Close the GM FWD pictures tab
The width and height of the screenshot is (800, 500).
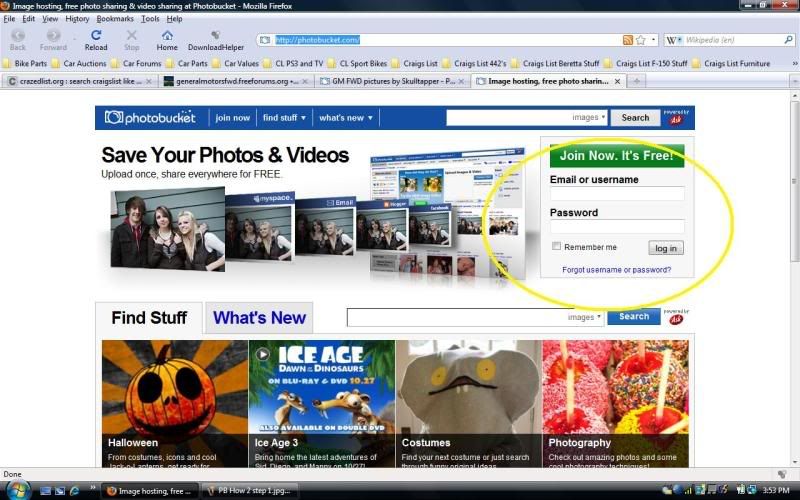(x=461, y=81)
